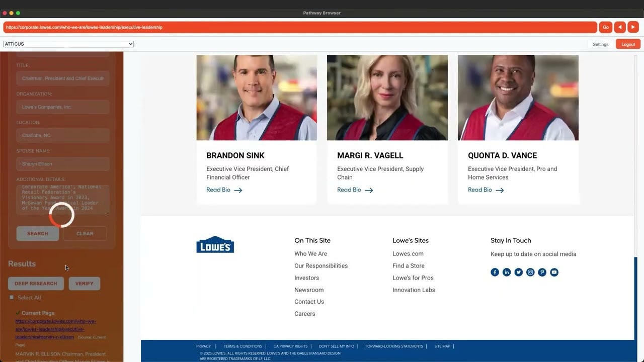Click arrow next to Margi Vagell Read Bio

pyautogui.click(x=369, y=190)
